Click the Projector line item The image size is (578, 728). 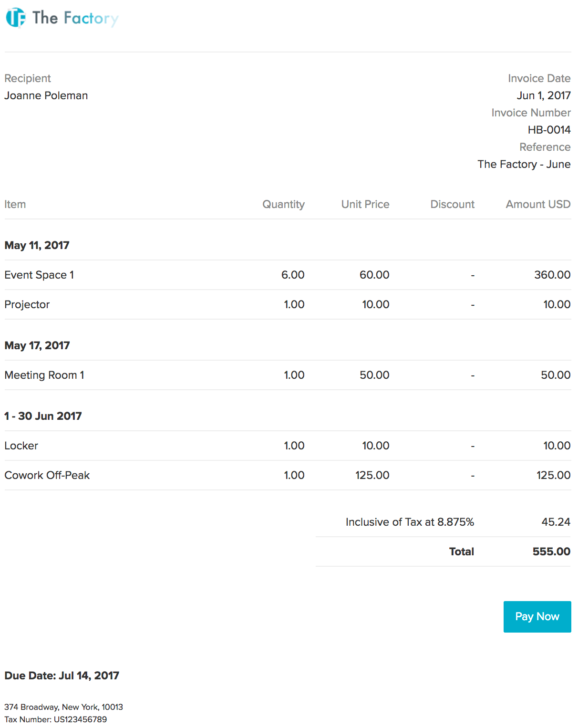[x=27, y=304]
